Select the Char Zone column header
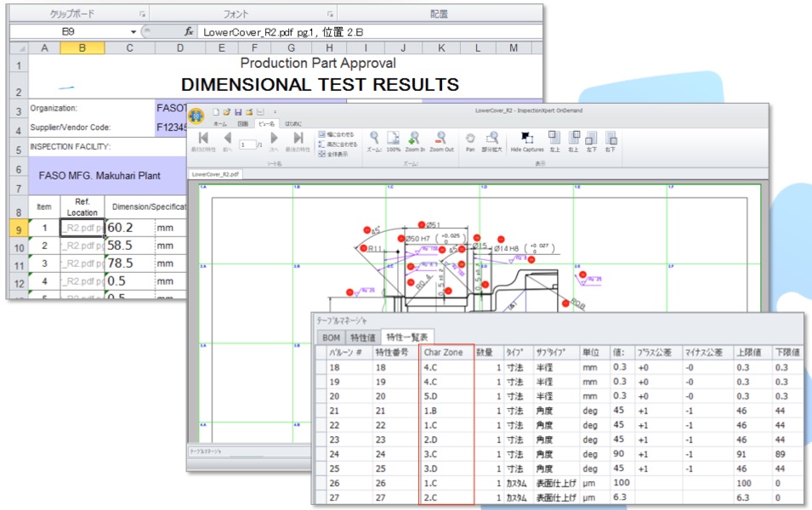This screenshot has height=510, width=812. pos(445,353)
